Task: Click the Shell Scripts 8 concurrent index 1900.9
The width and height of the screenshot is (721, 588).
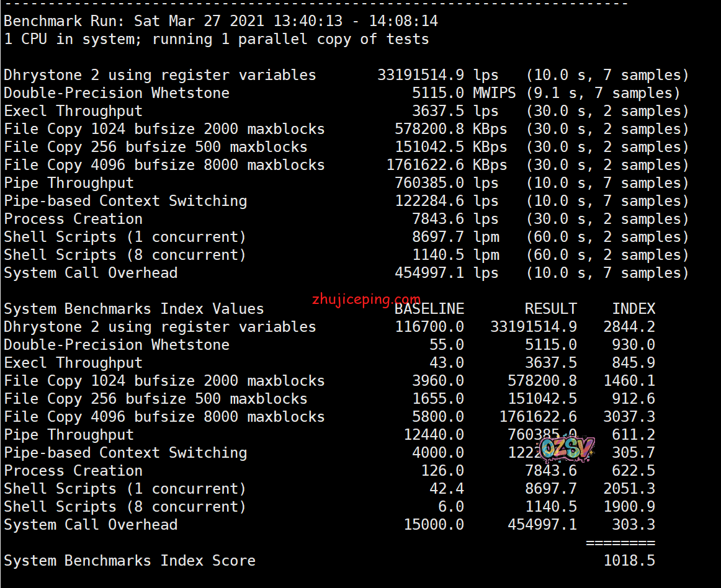Action: point(629,507)
